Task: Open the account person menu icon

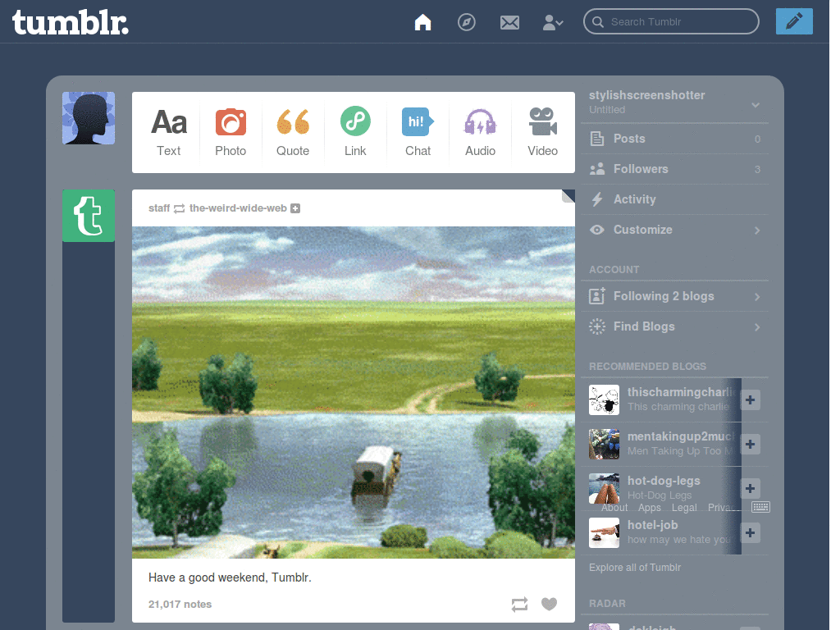Action: (x=553, y=22)
